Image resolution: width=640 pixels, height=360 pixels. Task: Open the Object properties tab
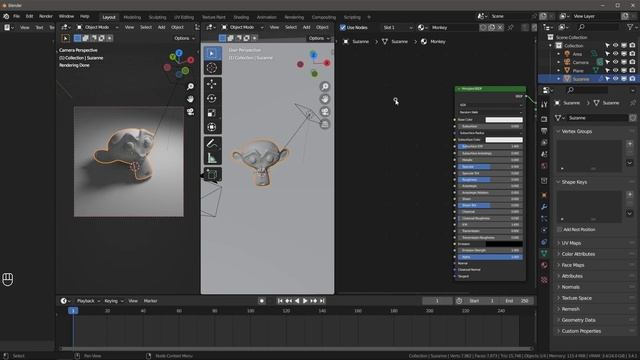point(544,195)
